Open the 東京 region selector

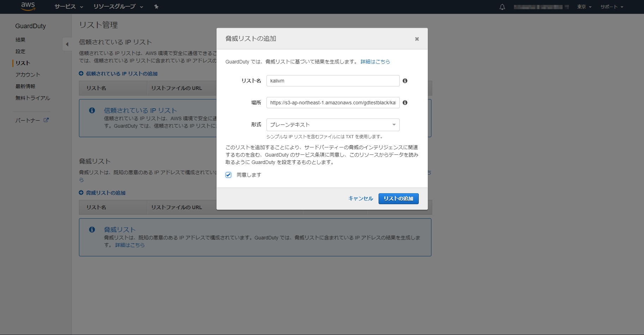tap(584, 7)
